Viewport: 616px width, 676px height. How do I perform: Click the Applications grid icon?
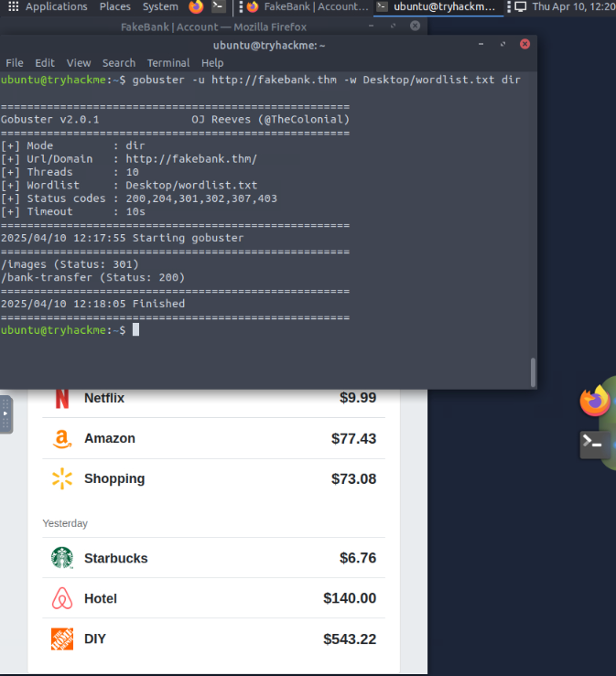click(x=14, y=6)
